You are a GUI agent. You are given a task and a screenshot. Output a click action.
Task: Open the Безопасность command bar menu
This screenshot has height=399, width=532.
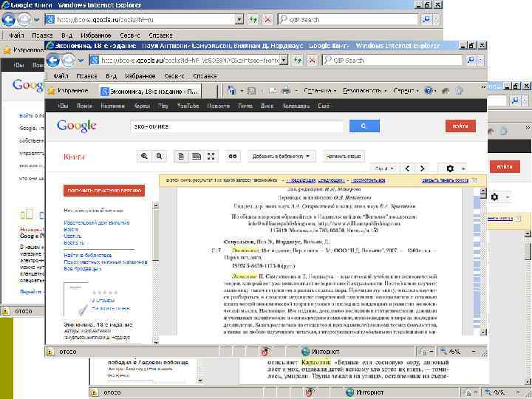click(x=365, y=91)
